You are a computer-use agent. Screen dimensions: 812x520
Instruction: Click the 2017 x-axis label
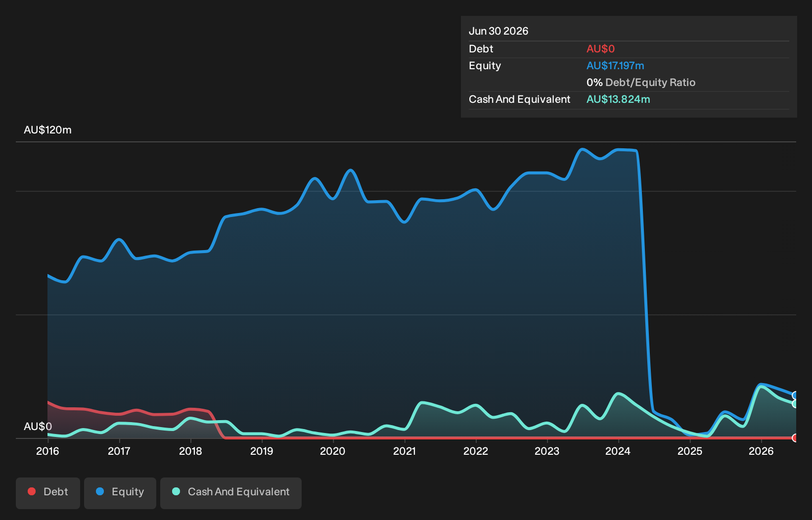119,451
